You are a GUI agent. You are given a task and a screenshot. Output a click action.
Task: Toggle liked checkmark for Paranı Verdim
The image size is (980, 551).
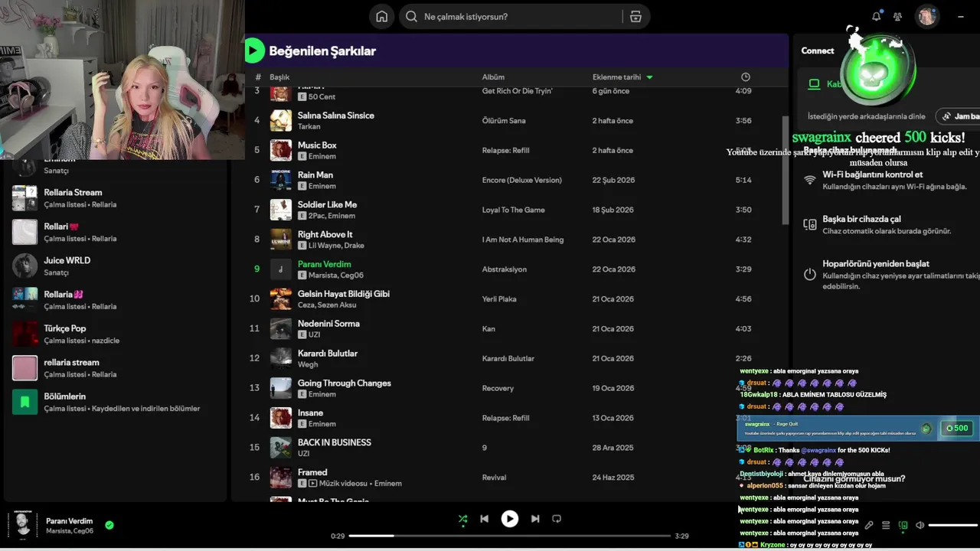click(x=109, y=525)
